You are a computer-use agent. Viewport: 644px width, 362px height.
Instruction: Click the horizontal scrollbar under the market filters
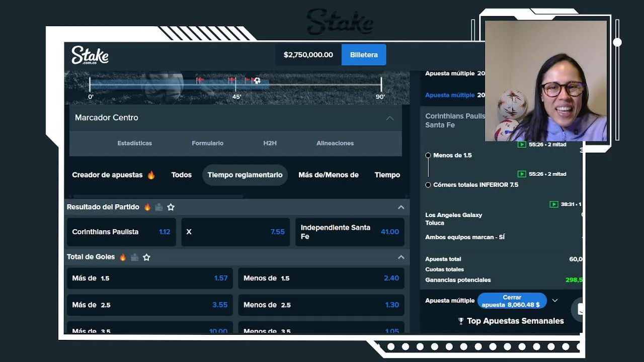(158, 196)
